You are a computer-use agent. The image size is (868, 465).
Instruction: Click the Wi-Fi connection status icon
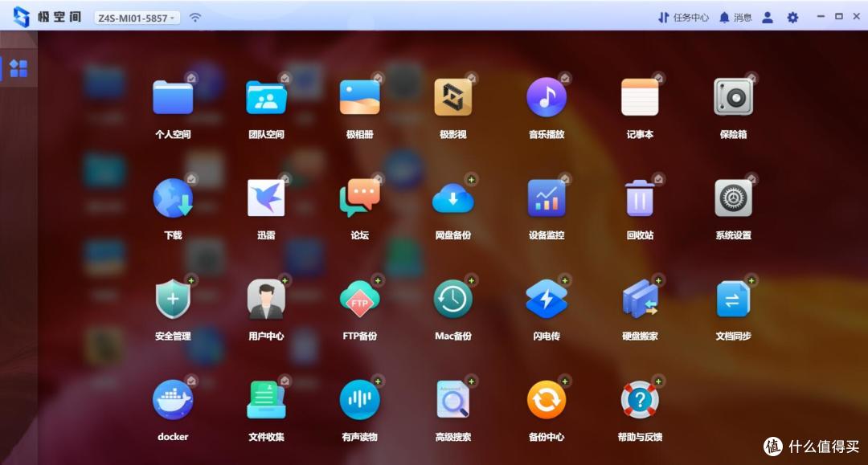tap(195, 18)
